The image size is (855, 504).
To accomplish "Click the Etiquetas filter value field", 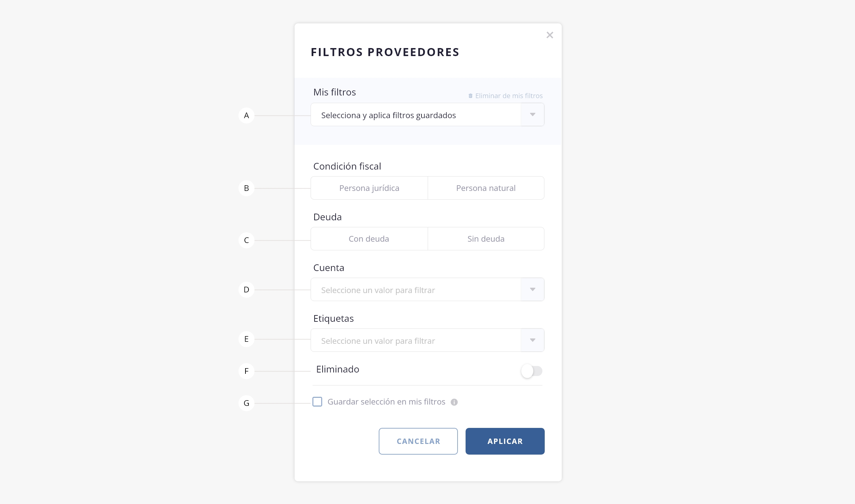I will (x=415, y=341).
